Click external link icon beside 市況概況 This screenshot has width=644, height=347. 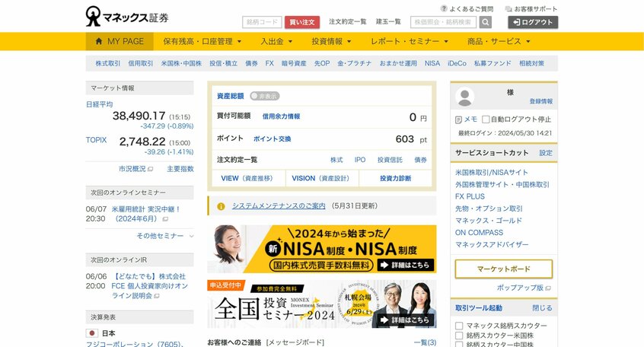coord(150,169)
